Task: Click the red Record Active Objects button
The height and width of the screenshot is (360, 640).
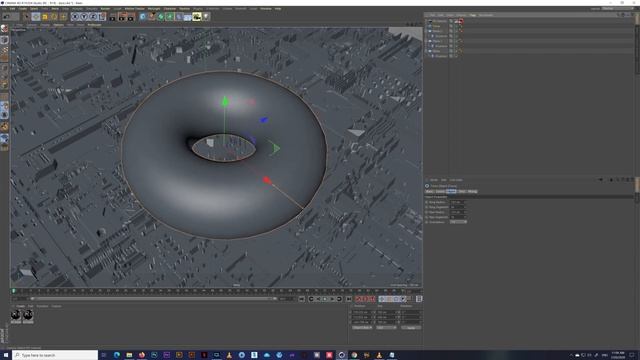Action: coord(357,299)
